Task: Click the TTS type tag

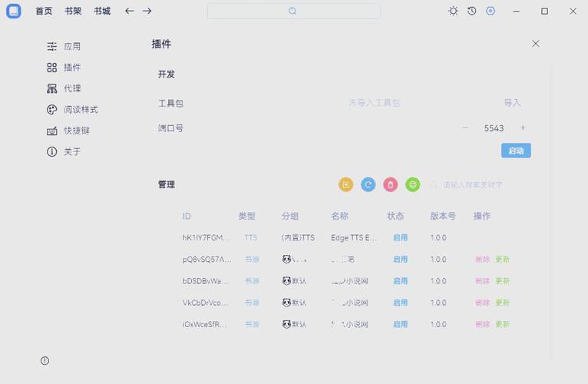Action: click(x=251, y=237)
